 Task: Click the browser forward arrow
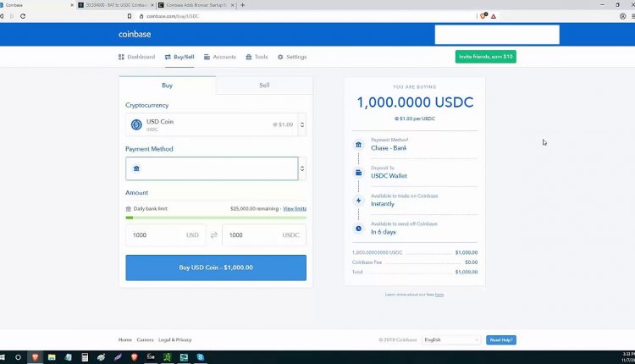[x=12, y=16]
